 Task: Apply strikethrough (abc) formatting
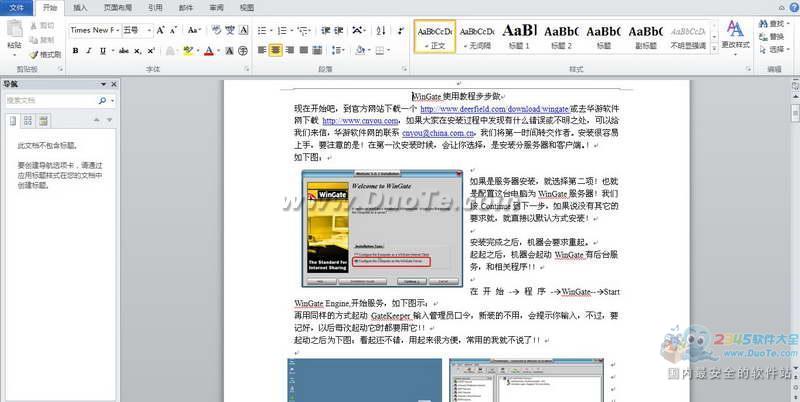[123, 51]
